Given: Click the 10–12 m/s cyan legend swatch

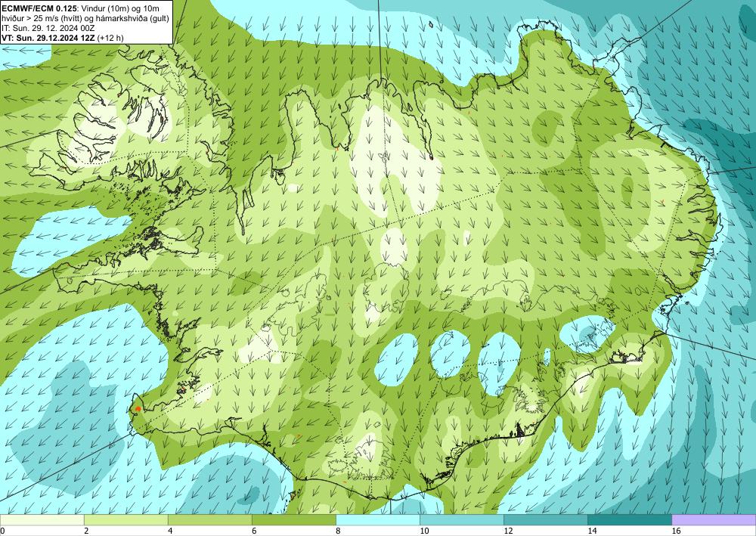Looking at the screenshot, I should (462, 519).
